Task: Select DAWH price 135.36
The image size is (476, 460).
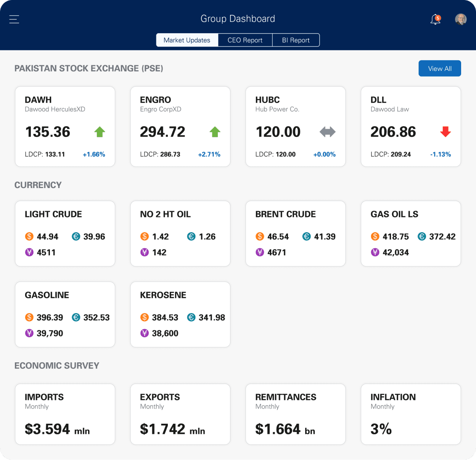Action: (48, 132)
